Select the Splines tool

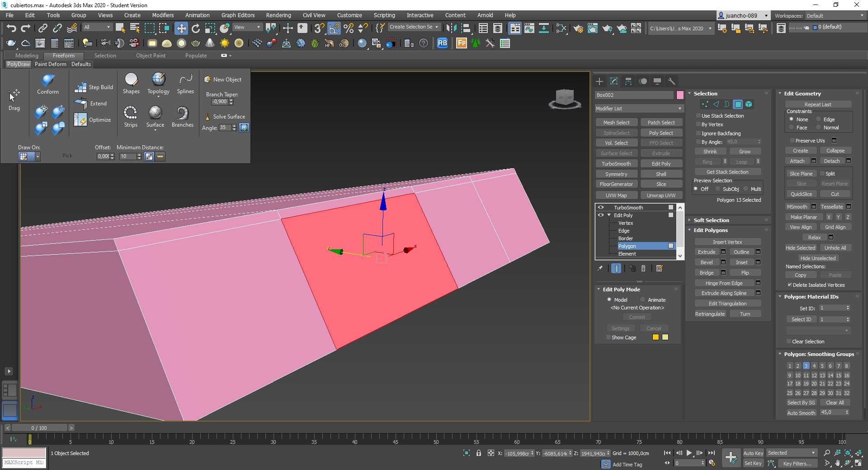(185, 84)
